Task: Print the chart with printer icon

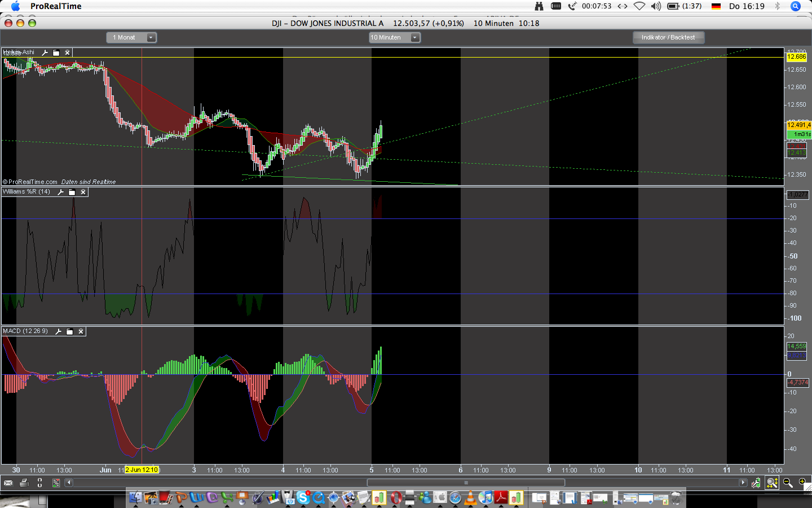Action: (24, 483)
